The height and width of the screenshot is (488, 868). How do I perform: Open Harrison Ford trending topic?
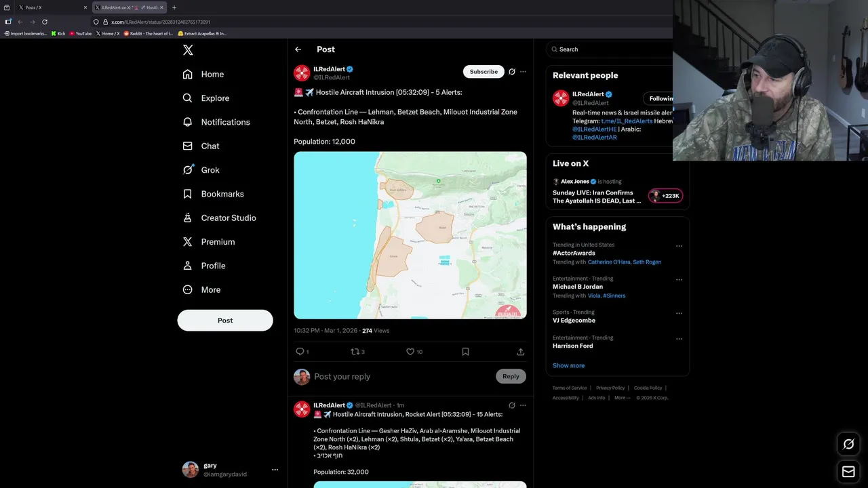573,346
